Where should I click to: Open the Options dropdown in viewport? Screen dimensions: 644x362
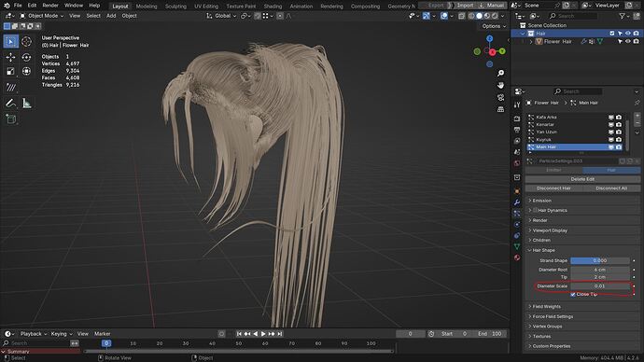(494, 26)
